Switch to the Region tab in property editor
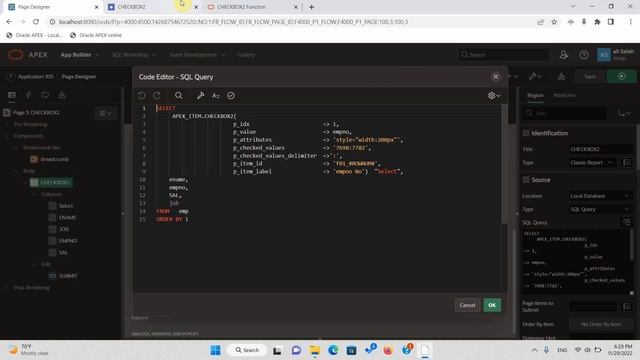The image size is (640, 360). 535,95
